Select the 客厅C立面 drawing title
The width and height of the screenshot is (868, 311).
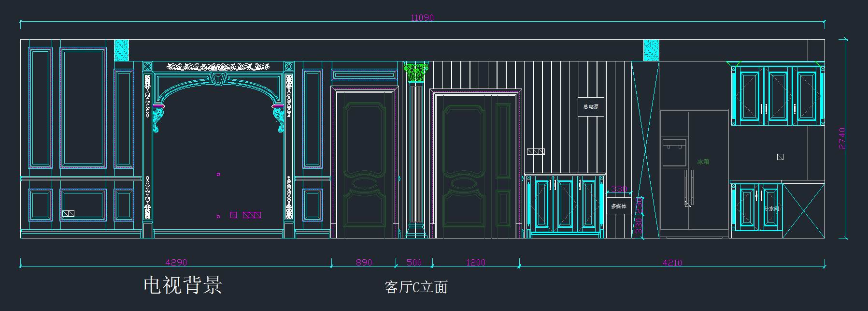[x=415, y=287]
